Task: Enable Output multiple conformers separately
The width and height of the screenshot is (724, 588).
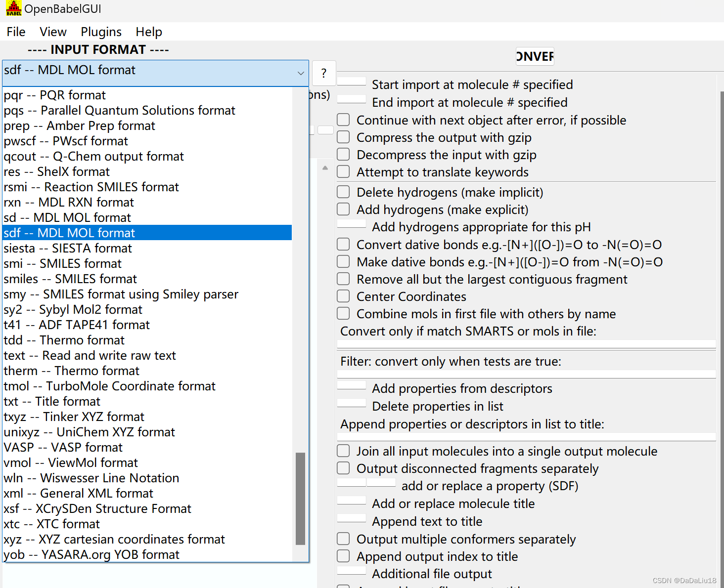Action: point(343,539)
